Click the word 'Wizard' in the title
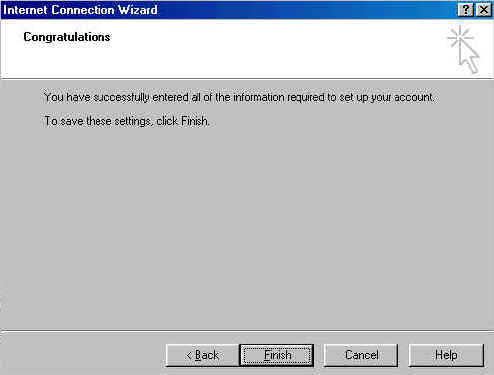The height and width of the screenshot is (375, 494). pyautogui.click(x=138, y=10)
